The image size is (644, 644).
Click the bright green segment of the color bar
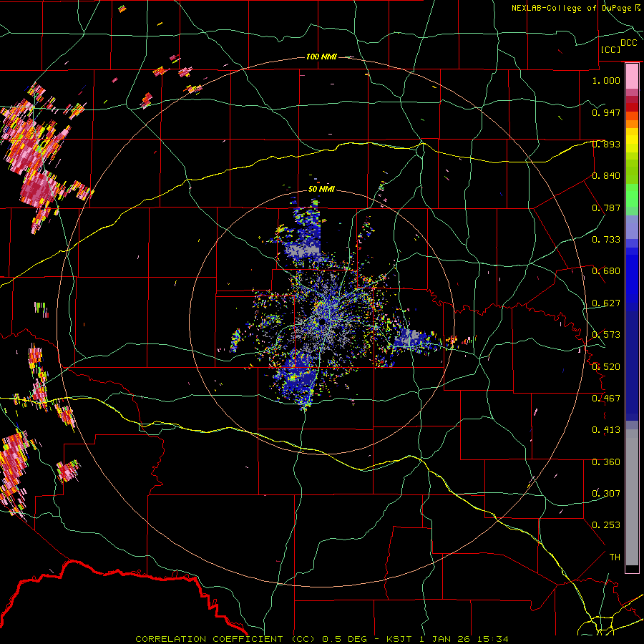pos(632,195)
